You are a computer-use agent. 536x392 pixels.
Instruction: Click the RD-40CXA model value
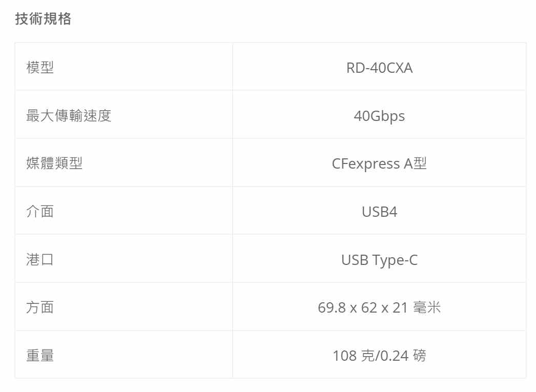pos(379,68)
